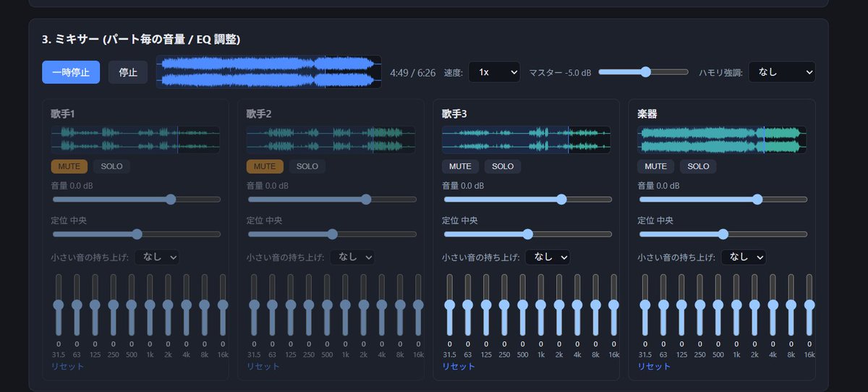Click the 4:49 / 6:26 time readout
Screen dimensions: 868x392
412,72
